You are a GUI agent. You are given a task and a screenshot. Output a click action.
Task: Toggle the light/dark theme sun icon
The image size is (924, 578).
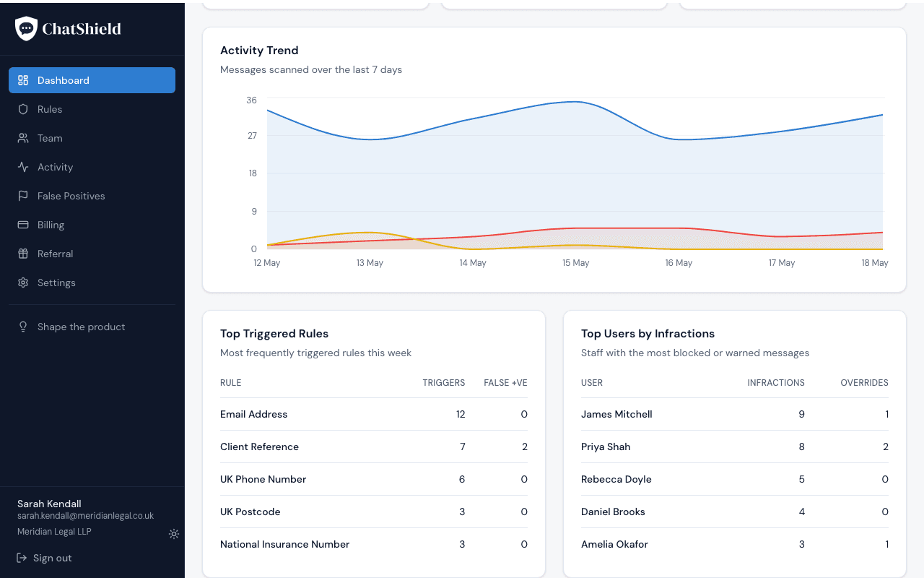click(x=174, y=534)
